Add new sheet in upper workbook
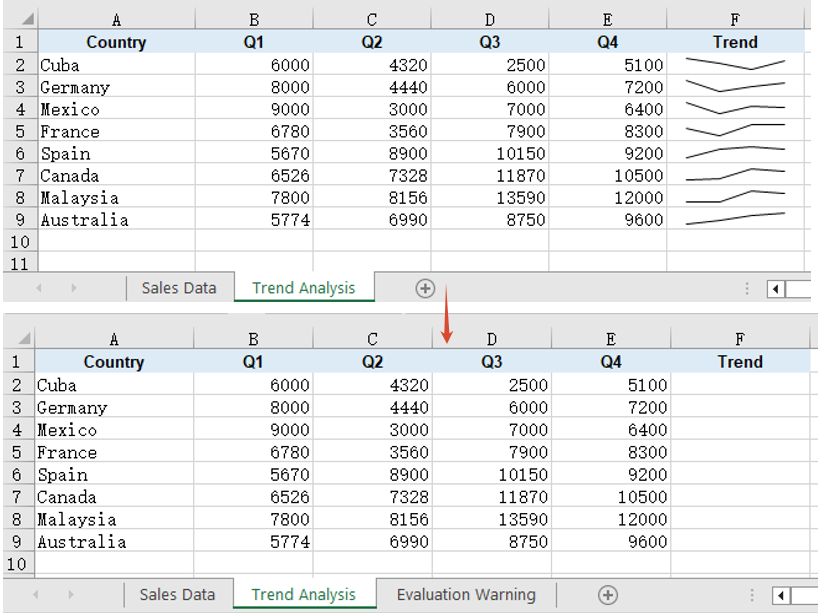820x613 pixels. [425, 288]
